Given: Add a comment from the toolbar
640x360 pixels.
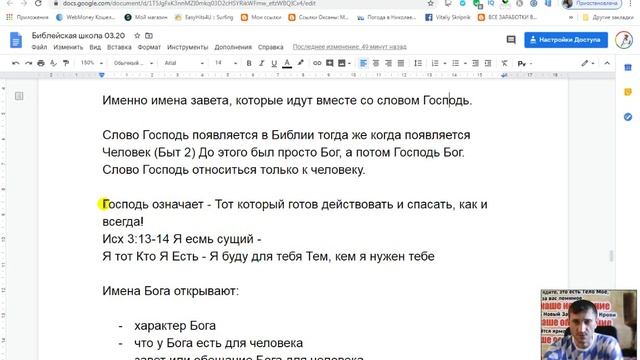Looking at the screenshot, I should 329,63.
